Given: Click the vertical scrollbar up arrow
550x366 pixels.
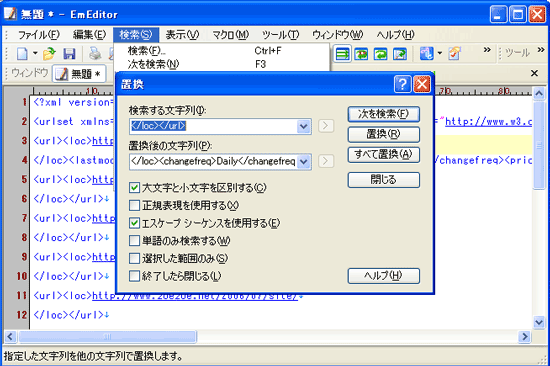Looking at the screenshot, I should coord(539,93).
